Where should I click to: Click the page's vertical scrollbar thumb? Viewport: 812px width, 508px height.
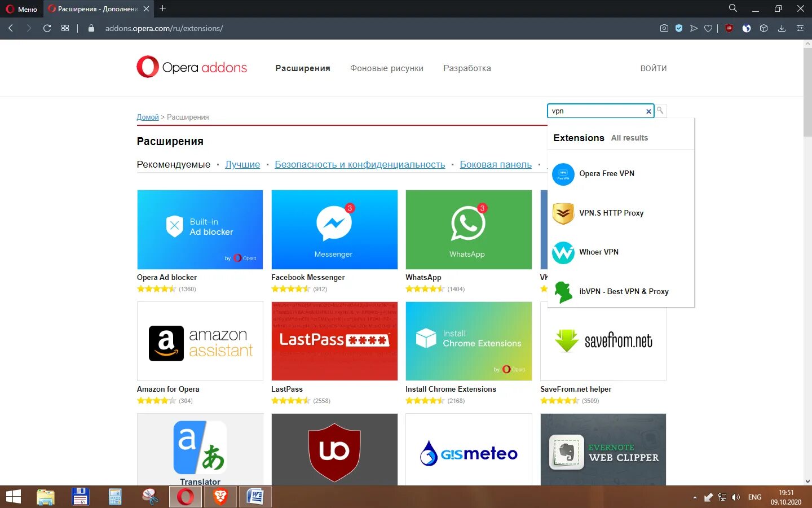click(807, 92)
